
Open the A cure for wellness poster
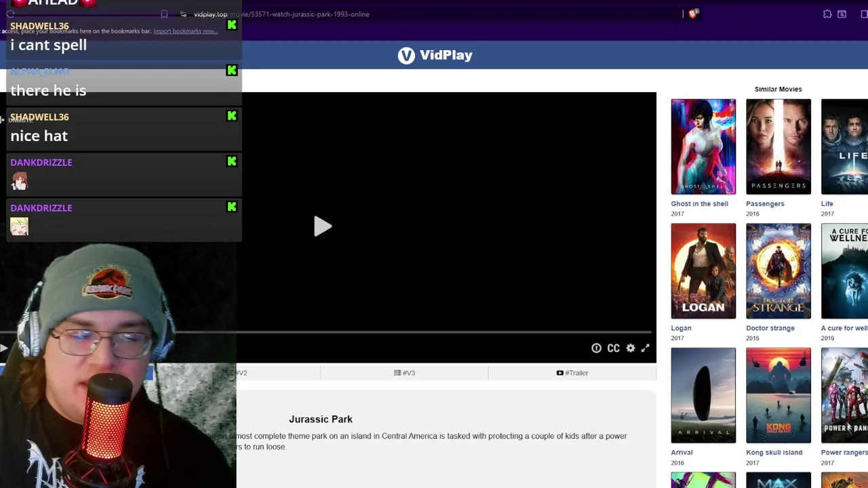[844, 271]
